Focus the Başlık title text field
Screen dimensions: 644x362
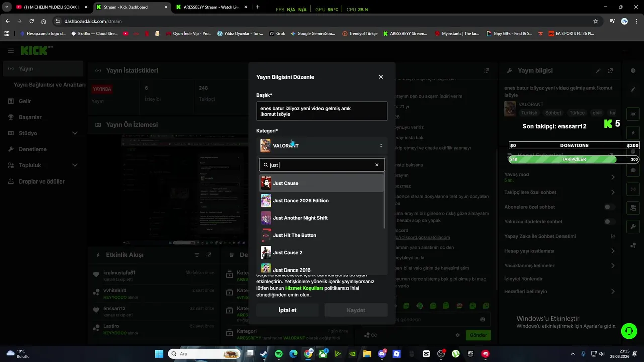coord(322,111)
